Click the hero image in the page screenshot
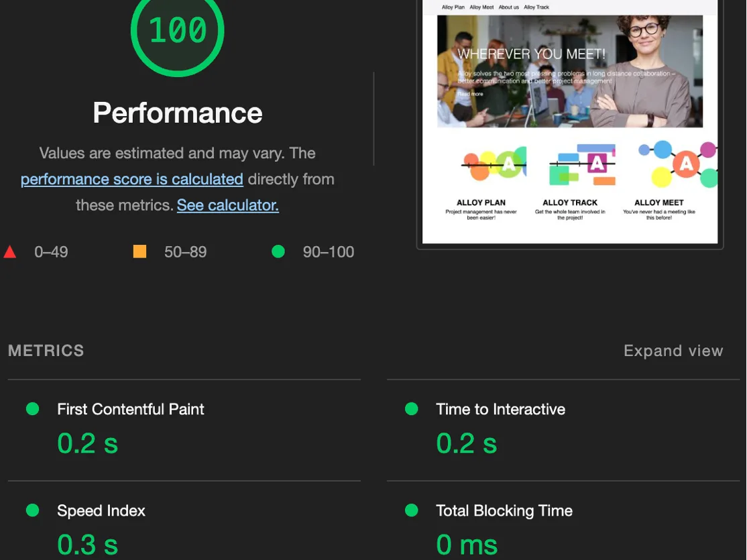This screenshot has width=747, height=560. point(570,72)
